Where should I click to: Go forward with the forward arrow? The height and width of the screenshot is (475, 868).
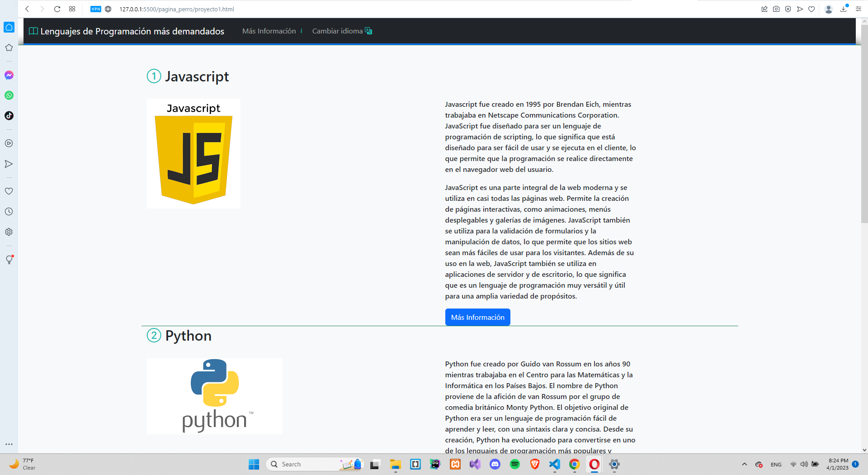pos(42,9)
